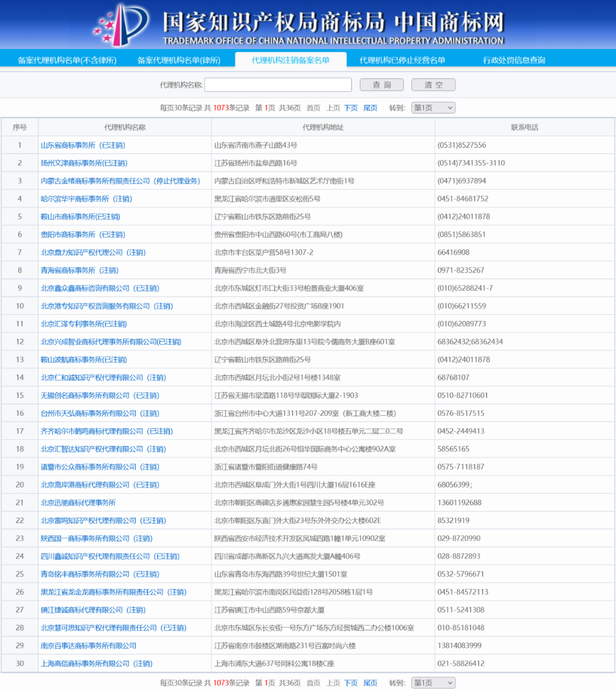
Task: Open 北京慧可思知识产权代理有限责任公司 link
Action: tap(114, 628)
